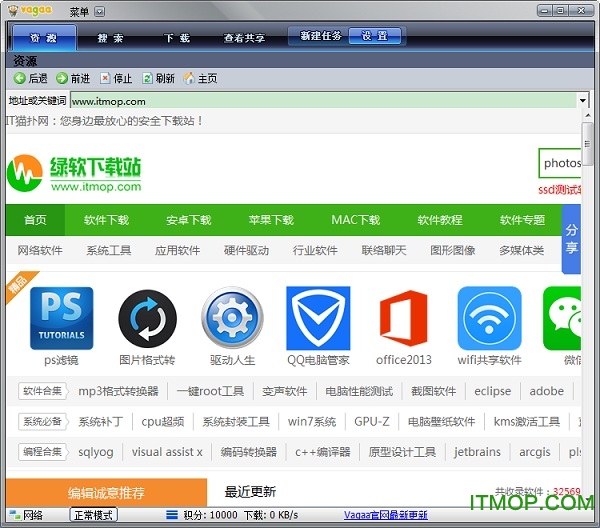
Task: Switch to the 下载 tab
Action: [177, 38]
